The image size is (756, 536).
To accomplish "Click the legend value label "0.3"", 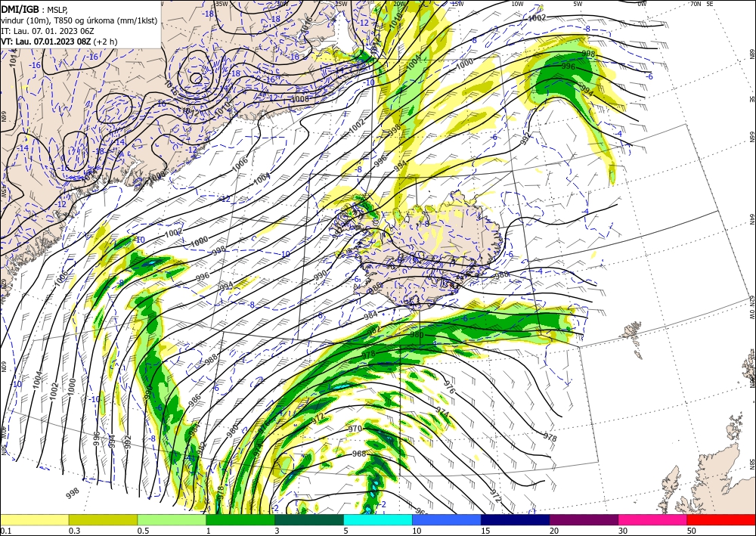I will [74, 531].
